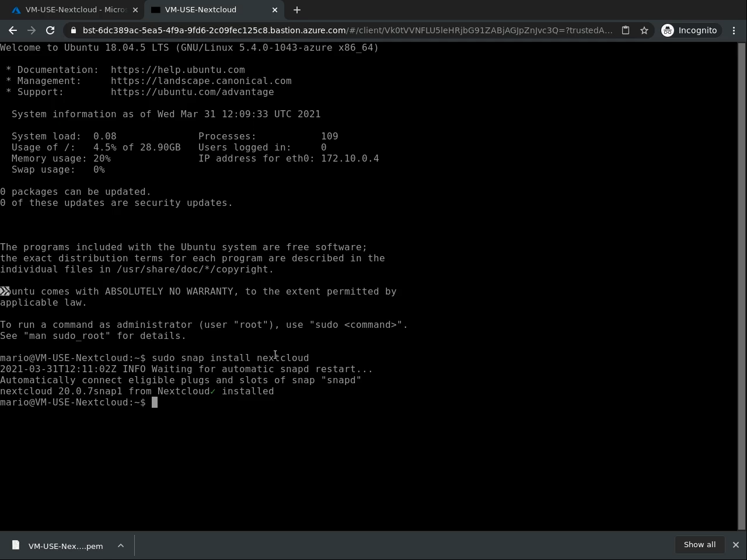Click the terminal cursor at the prompt
This screenshot has height=560, width=747.
click(155, 402)
